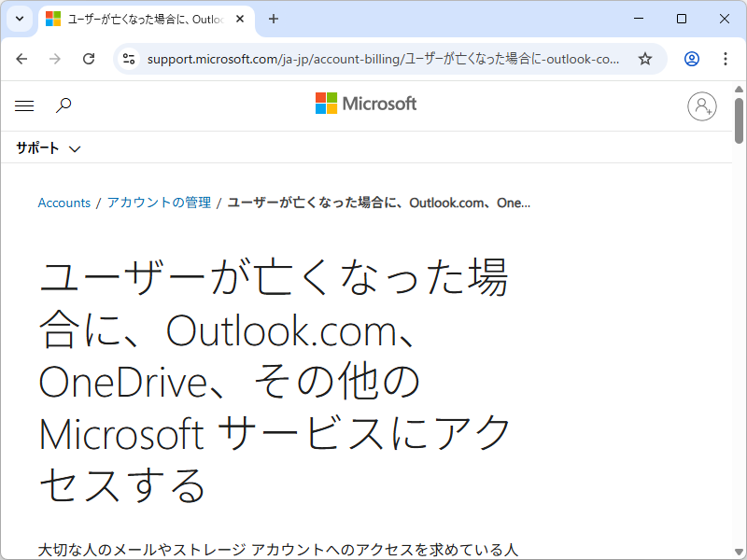The image size is (747, 560).
Task: Expand the サポート dropdown menu
Action: click(49, 147)
